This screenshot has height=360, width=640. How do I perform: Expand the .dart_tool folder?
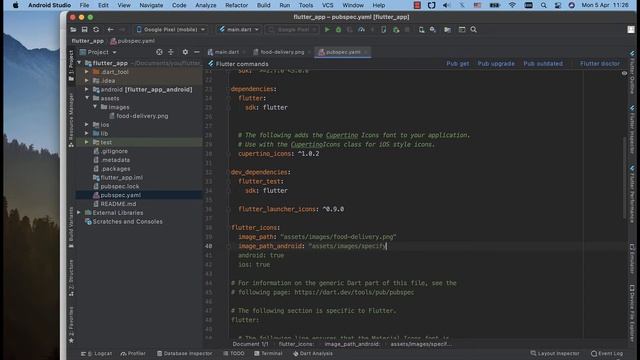coord(87,72)
